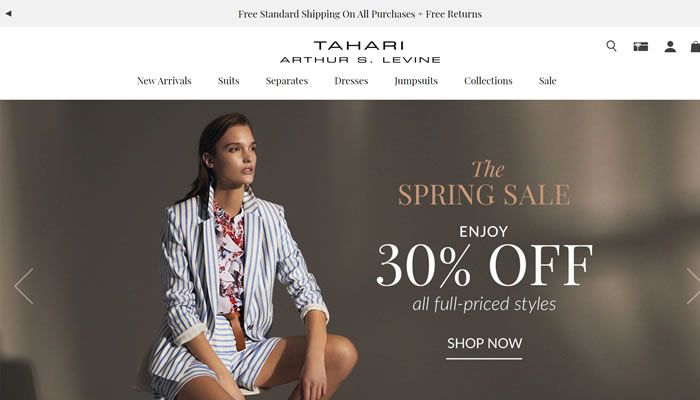The height and width of the screenshot is (400, 700).
Task: Open the search magnifier icon
Action: tap(611, 46)
